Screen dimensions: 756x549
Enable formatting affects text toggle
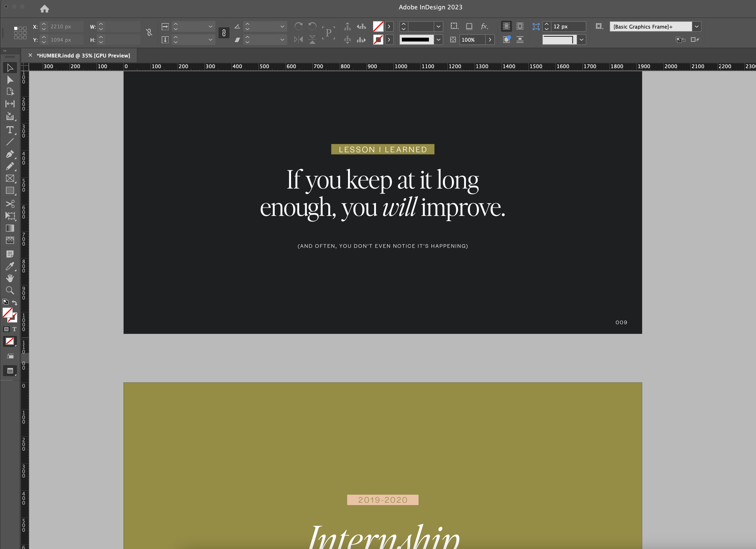pos(14,329)
